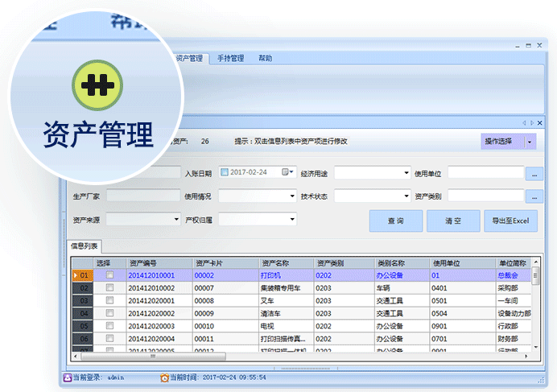The image size is (557, 392).
Task: Click the 使用单位 input field
Action: pyautogui.click(x=486, y=173)
